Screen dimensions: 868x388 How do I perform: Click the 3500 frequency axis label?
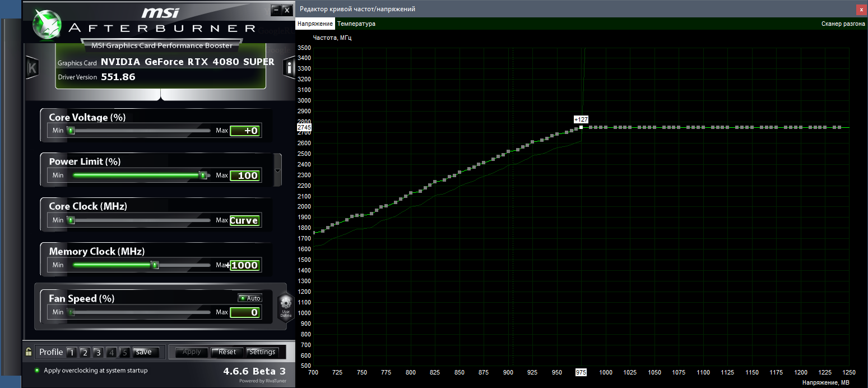304,48
